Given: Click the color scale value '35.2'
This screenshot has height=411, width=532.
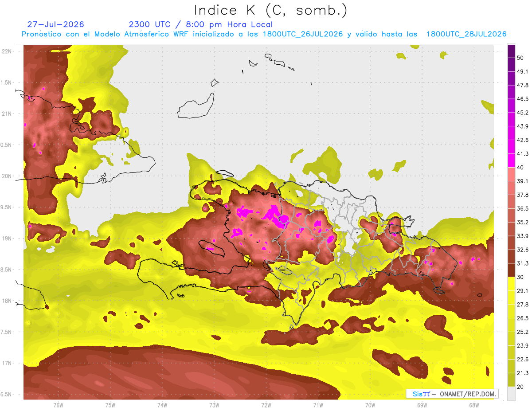Looking at the screenshot, I should point(523,222).
